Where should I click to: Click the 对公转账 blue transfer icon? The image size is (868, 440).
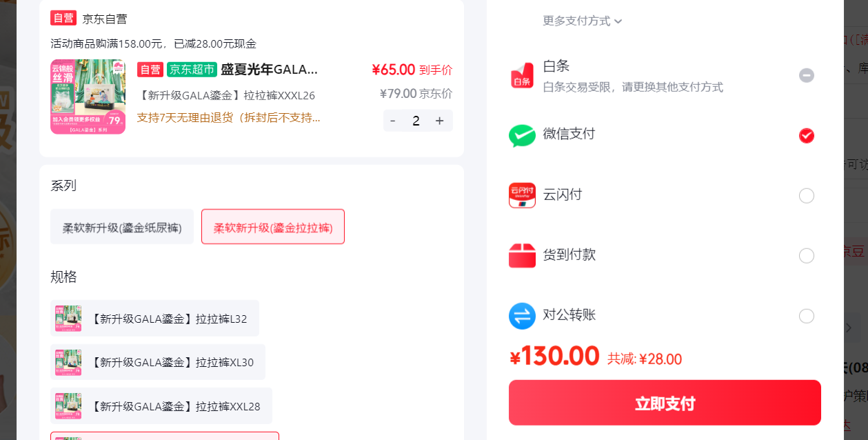point(522,316)
